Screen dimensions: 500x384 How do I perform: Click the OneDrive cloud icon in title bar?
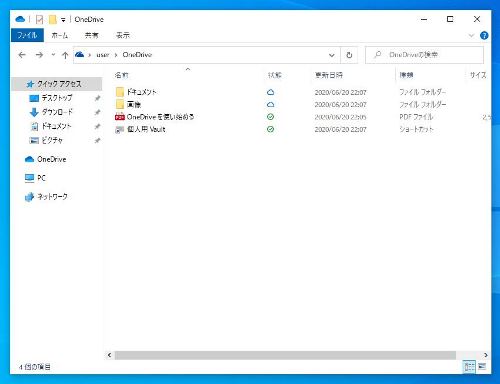(x=20, y=19)
